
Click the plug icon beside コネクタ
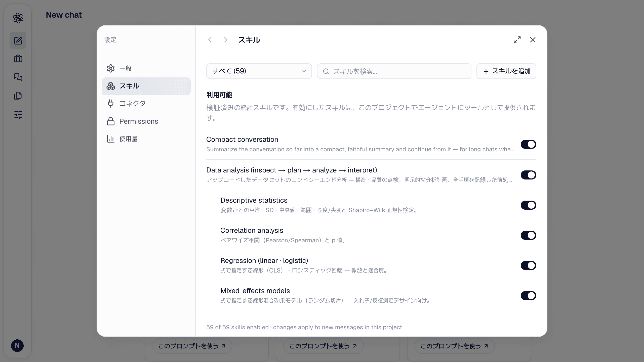pyautogui.click(x=111, y=104)
